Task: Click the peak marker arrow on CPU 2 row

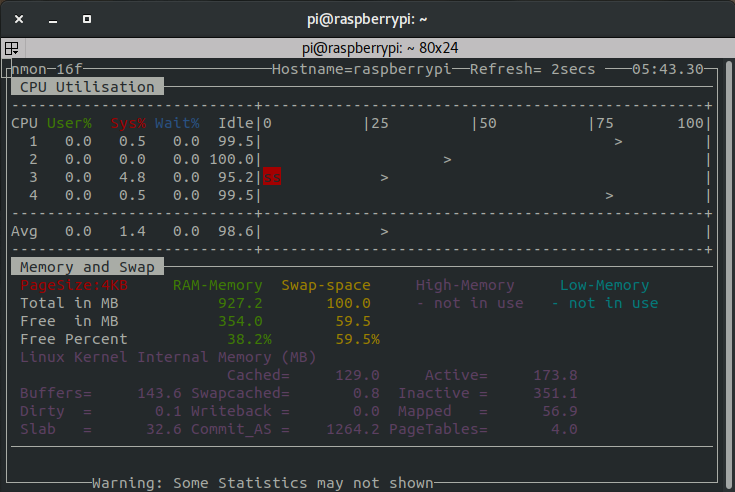Action: (x=447, y=160)
